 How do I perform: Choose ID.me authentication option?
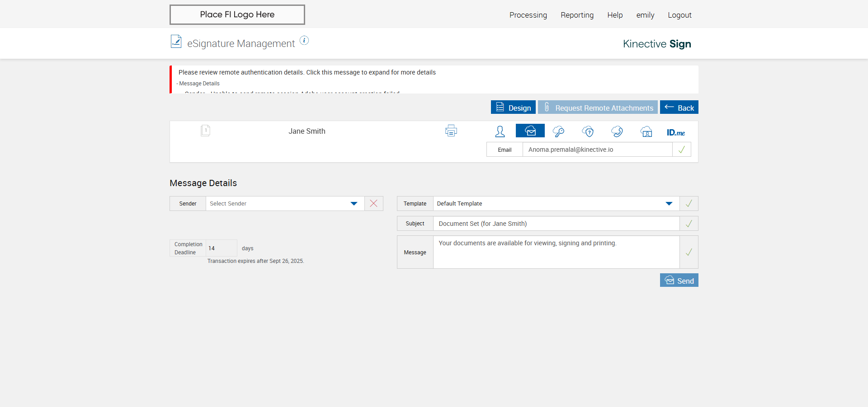[675, 132]
